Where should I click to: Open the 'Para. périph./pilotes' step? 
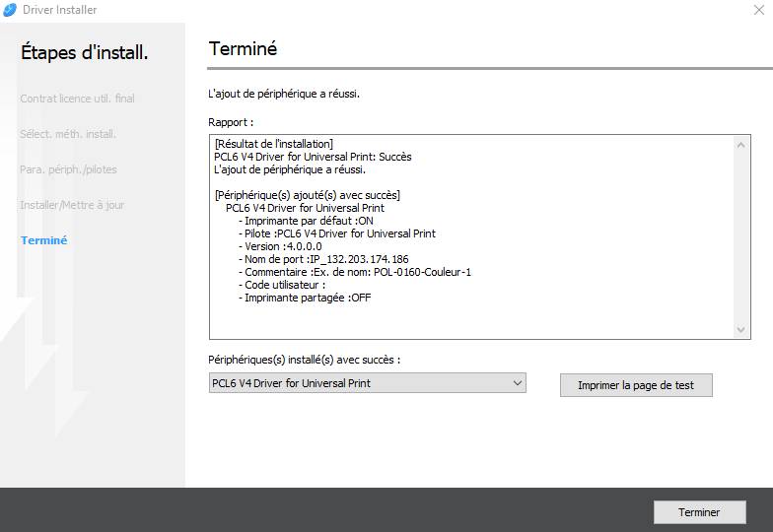click(68, 169)
